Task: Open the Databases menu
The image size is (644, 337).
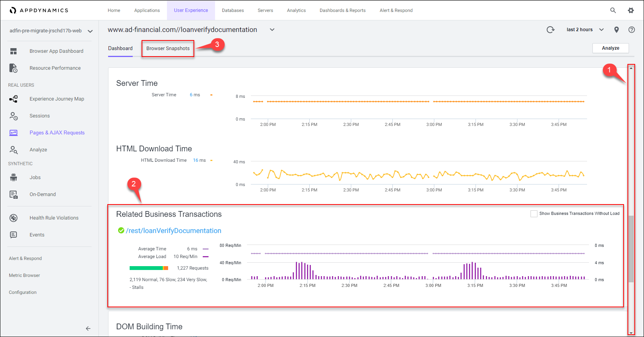Action: pos(233,10)
